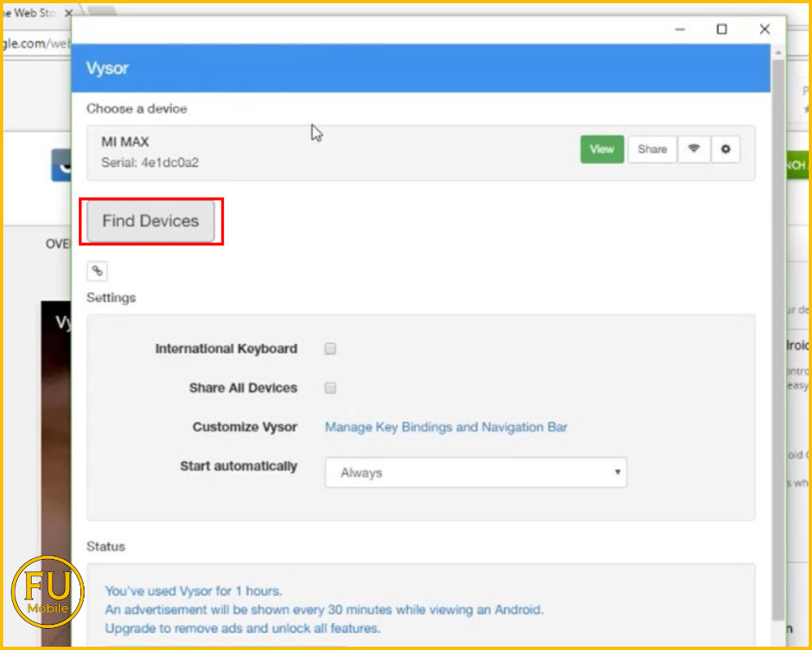Minimize the Vysor window

point(680,29)
